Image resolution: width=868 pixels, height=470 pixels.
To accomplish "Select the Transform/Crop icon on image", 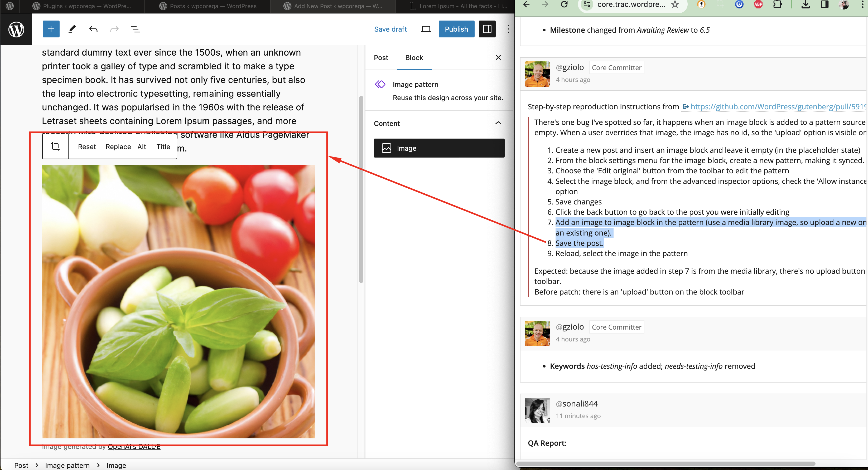I will tap(55, 146).
